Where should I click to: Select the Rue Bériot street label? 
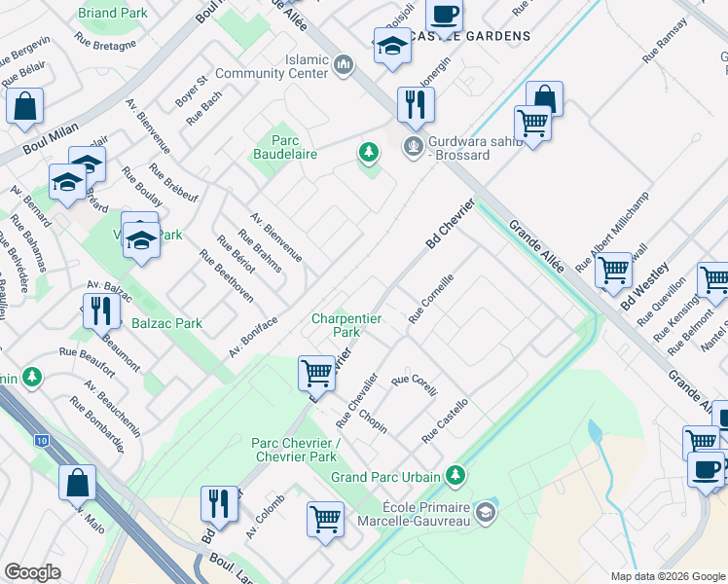[237, 254]
